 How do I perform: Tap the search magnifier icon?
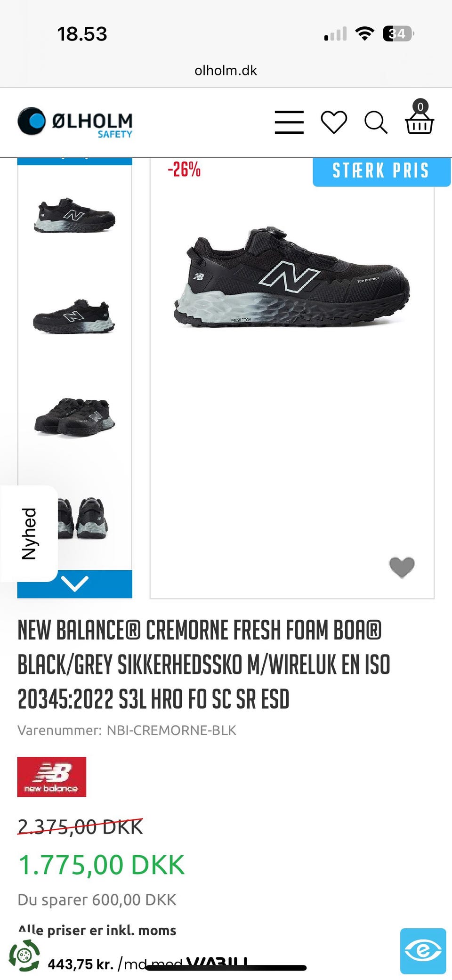(376, 122)
